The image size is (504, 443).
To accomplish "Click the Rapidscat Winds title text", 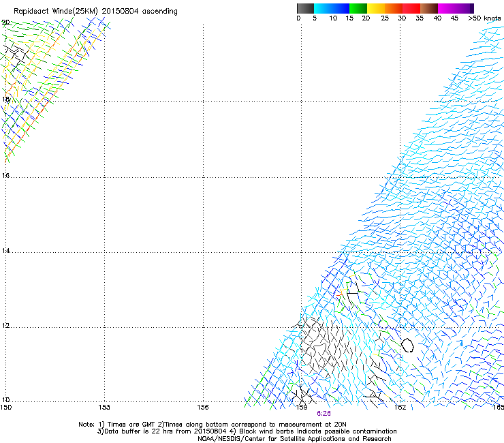I will (x=95, y=12).
